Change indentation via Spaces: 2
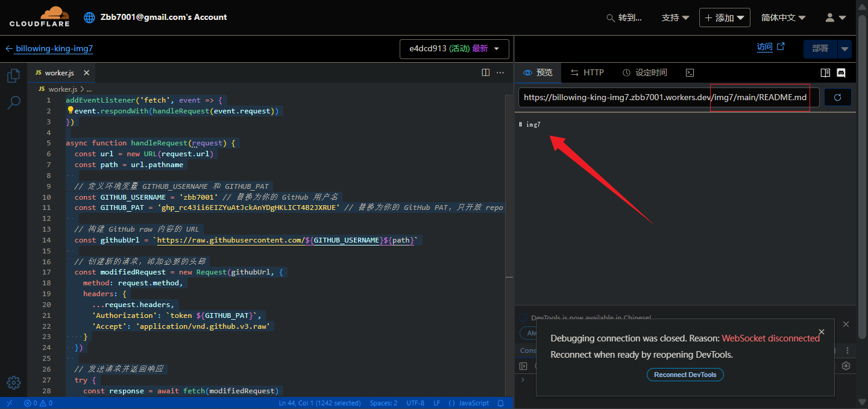This screenshot has height=409, width=868. [x=383, y=403]
